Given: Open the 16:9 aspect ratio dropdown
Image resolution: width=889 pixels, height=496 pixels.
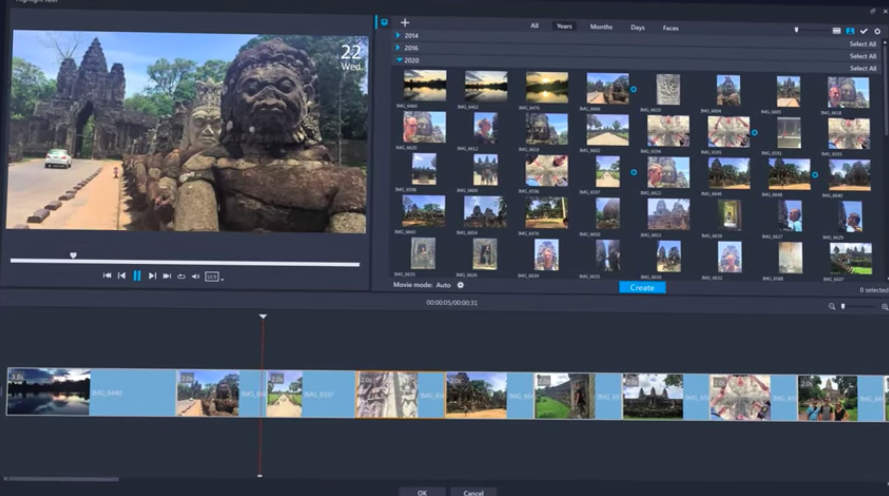Looking at the screenshot, I should click(213, 276).
